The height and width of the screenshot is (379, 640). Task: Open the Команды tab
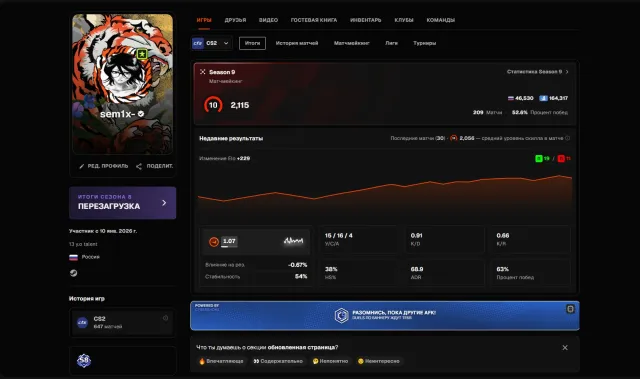tap(440, 20)
